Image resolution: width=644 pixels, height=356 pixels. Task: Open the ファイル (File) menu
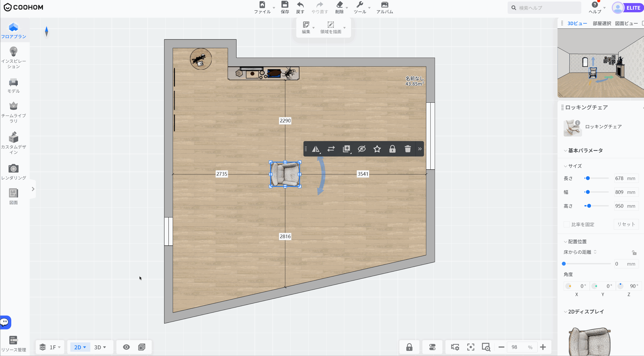(x=262, y=7)
